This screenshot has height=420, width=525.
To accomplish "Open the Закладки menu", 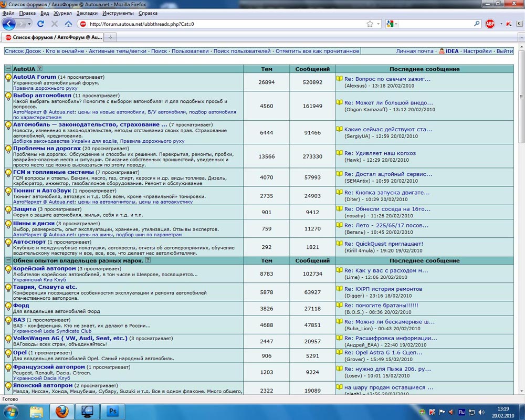I will (x=87, y=13).
